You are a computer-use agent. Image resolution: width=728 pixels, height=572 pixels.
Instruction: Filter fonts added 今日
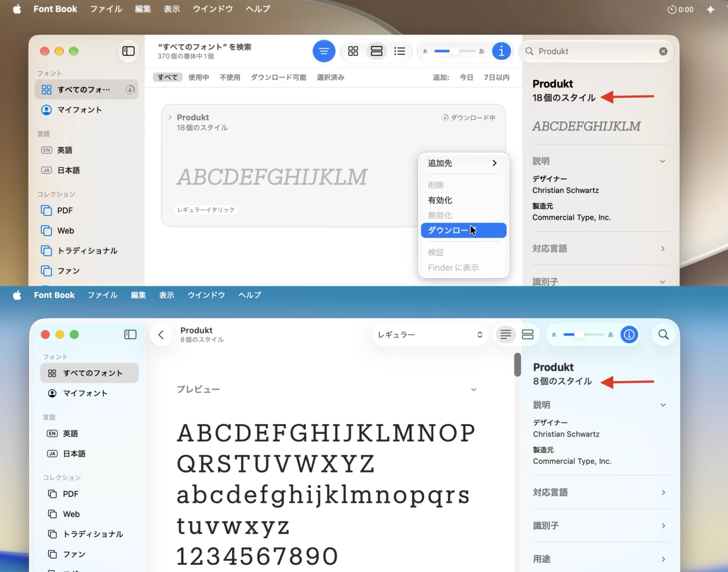(466, 77)
